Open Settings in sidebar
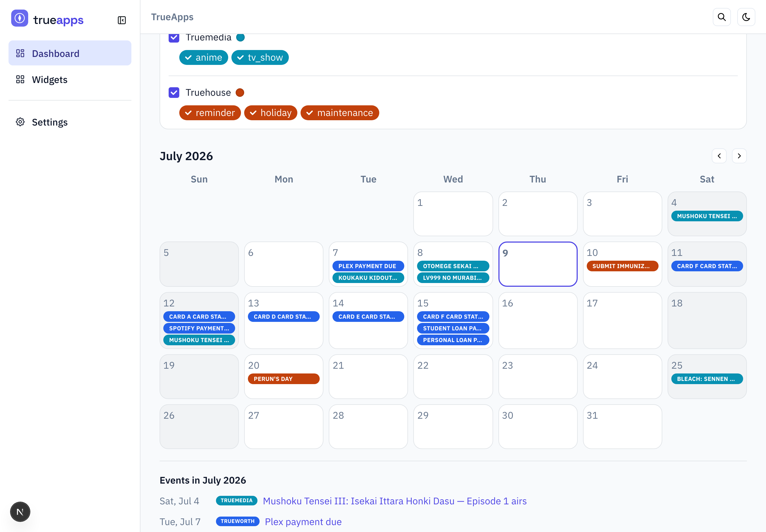This screenshot has height=532, width=766. click(70, 122)
